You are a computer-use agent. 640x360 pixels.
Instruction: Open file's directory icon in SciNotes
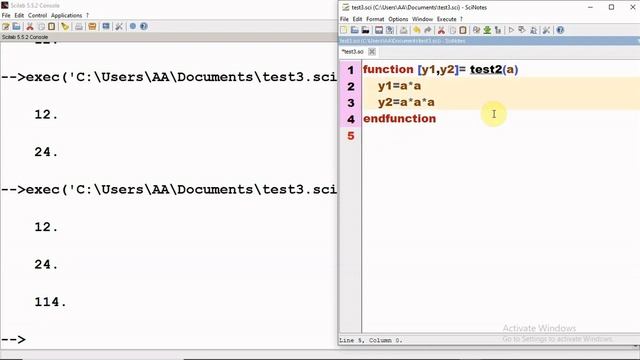tap(365, 30)
